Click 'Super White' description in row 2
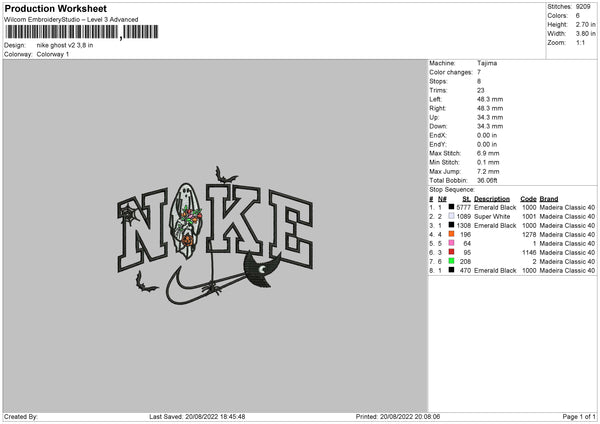The width and height of the screenshot is (600, 424). click(492, 217)
